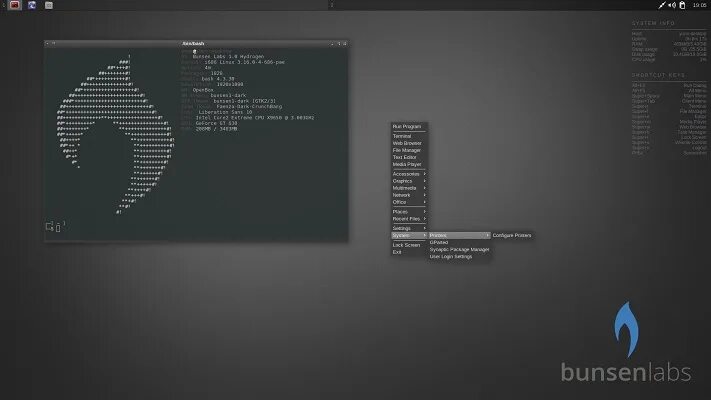Open the volume control tray icon
711x400 pixels.
tap(672, 5)
